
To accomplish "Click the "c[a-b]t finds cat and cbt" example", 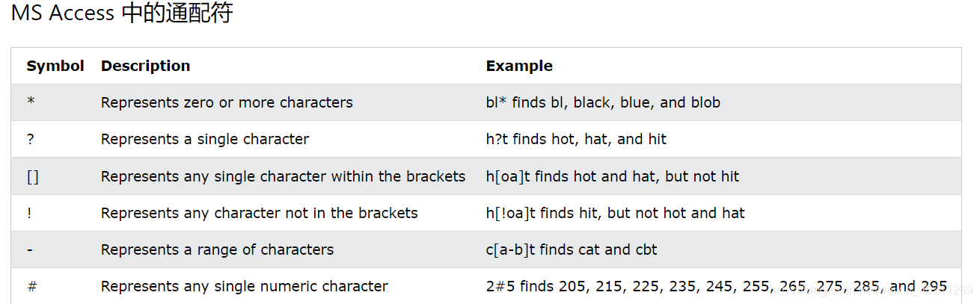I will pyautogui.click(x=572, y=249).
